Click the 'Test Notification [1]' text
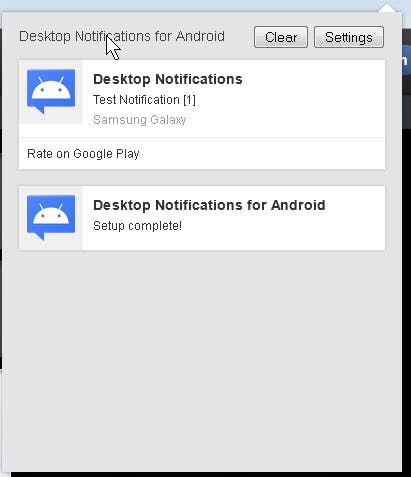Viewport: 411px width, 477px height. (x=144, y=100)
